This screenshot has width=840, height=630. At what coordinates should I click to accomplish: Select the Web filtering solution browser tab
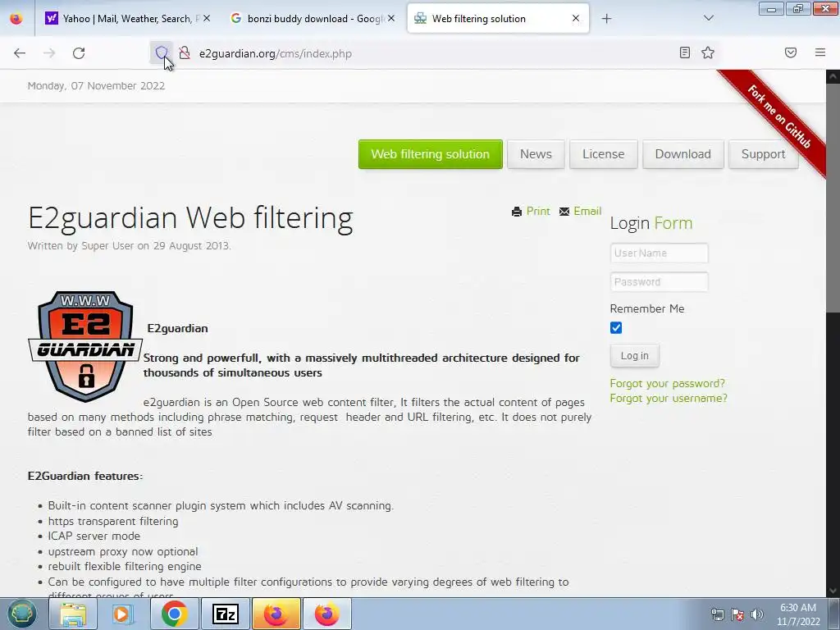498,18
